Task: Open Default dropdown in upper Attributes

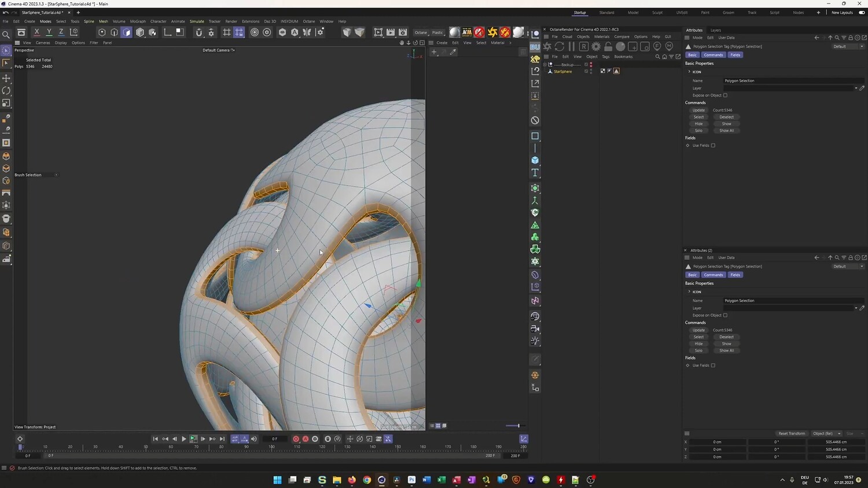Action: (848, 46)
